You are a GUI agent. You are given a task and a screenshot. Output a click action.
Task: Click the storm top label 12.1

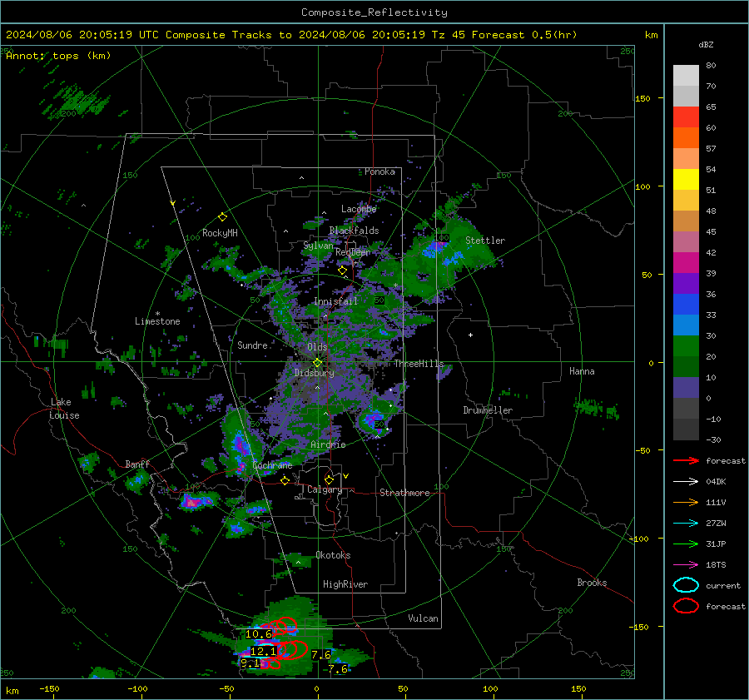263,651
